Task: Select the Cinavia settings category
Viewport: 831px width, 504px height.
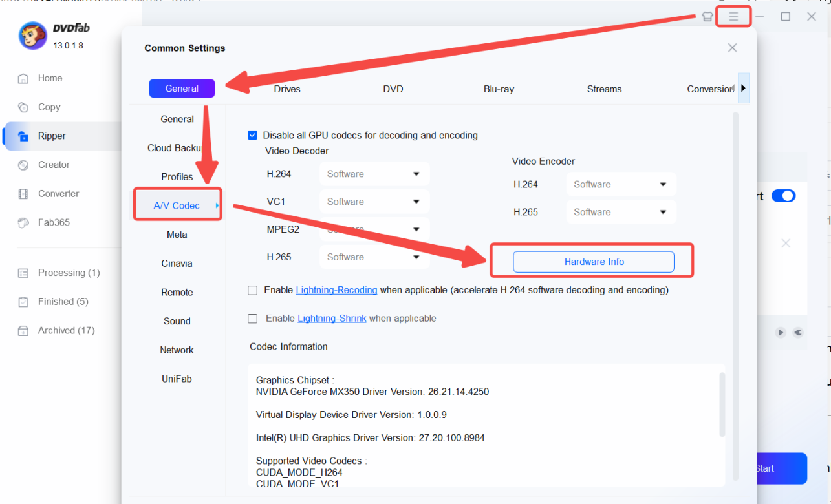Action: coord(177,264)
